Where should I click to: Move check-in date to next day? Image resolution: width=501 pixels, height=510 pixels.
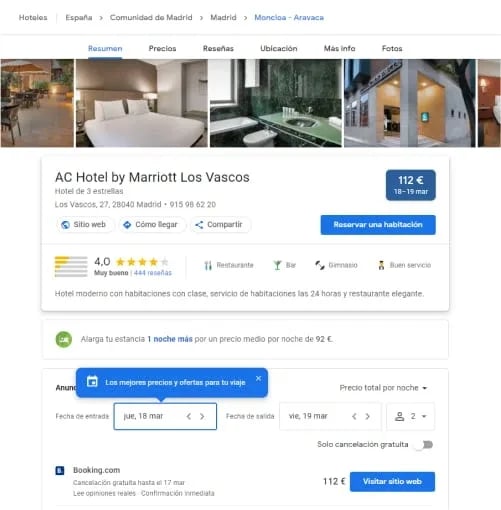tap(202, 416)
